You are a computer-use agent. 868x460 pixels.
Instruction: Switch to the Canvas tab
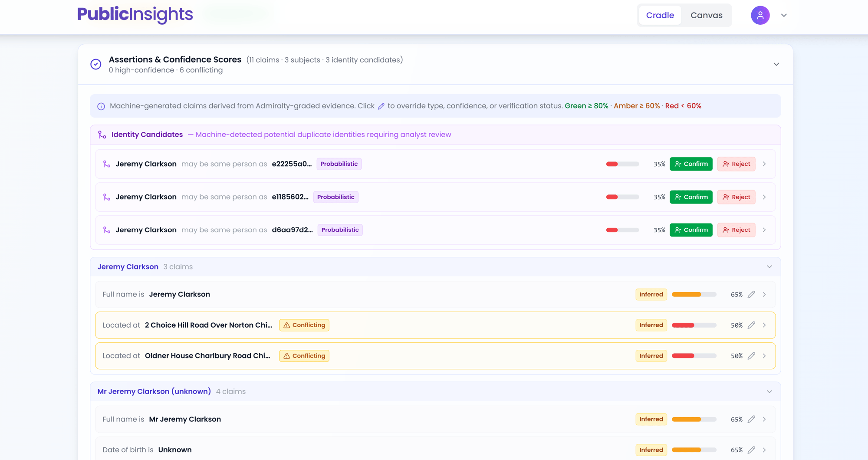point(707,15)
